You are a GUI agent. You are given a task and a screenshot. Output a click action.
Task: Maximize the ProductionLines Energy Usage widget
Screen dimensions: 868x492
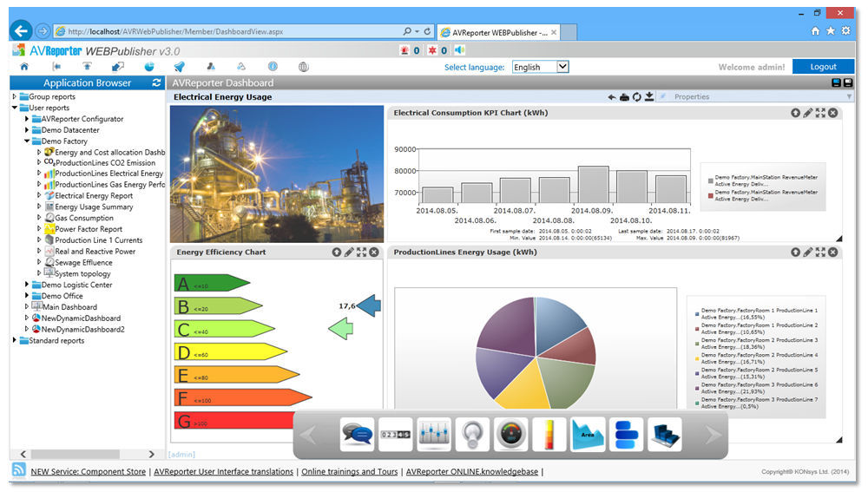point(820,253)
